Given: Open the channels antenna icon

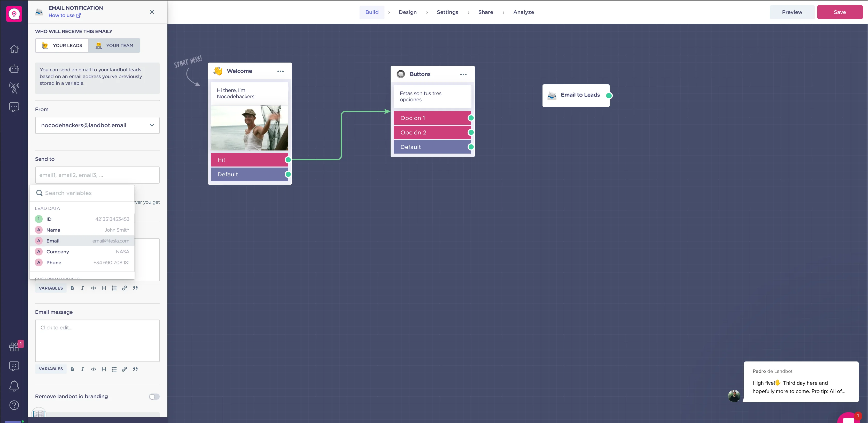Looking at the screenshot, I should [x=14, y=88].
